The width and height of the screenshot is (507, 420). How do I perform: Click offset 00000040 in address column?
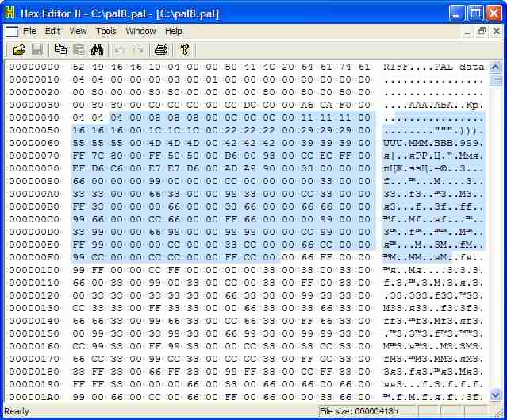click(x=34, y=118)
